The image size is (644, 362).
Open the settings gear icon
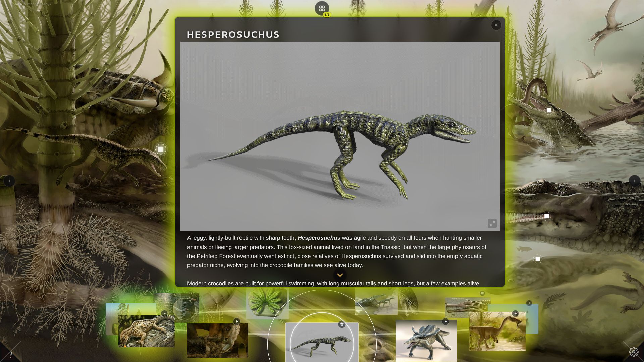click(x=633, y=352)
